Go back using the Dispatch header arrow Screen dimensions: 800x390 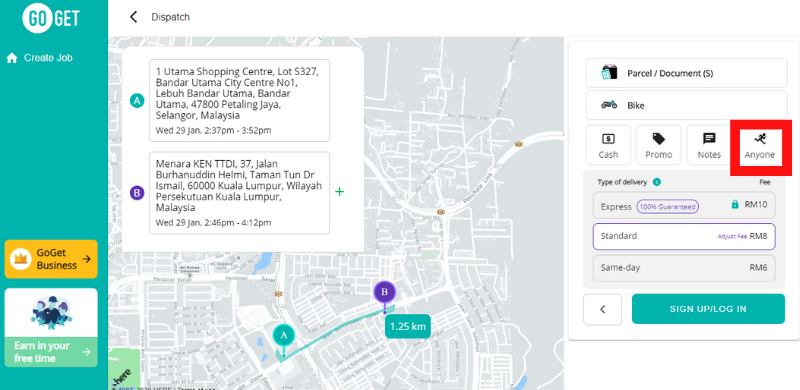(134, 17)
